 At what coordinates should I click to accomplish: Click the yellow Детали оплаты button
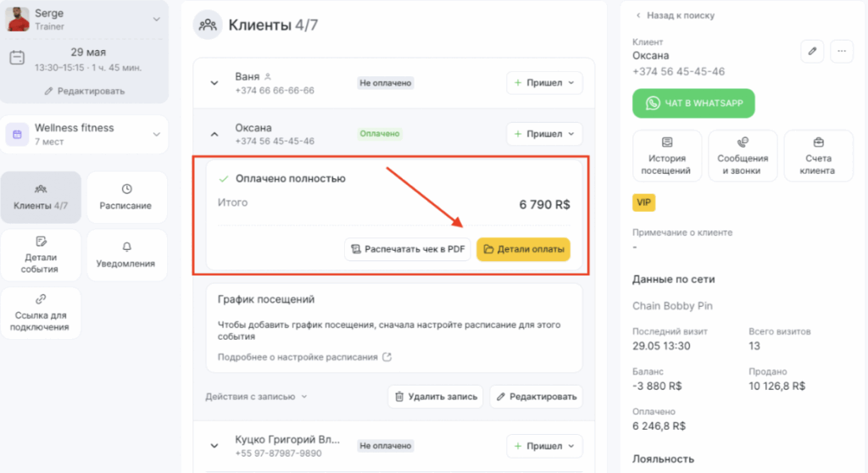[x=523, y=249]
